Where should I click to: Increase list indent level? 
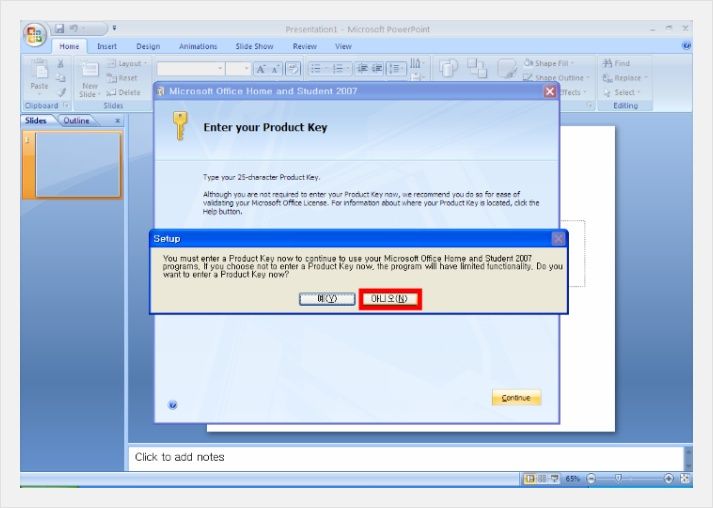(x=377, y=69)
